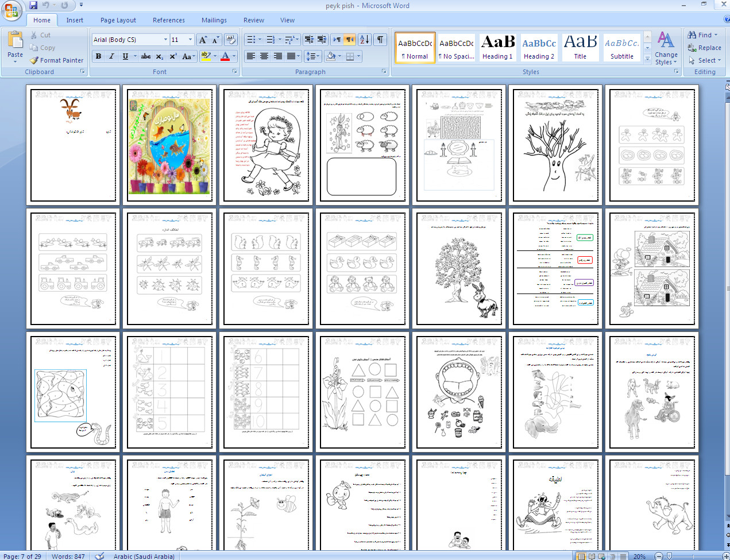Switch to Full Screen Reading view
This screenshot has width=730, height=560.
click(x=591, y=556)
